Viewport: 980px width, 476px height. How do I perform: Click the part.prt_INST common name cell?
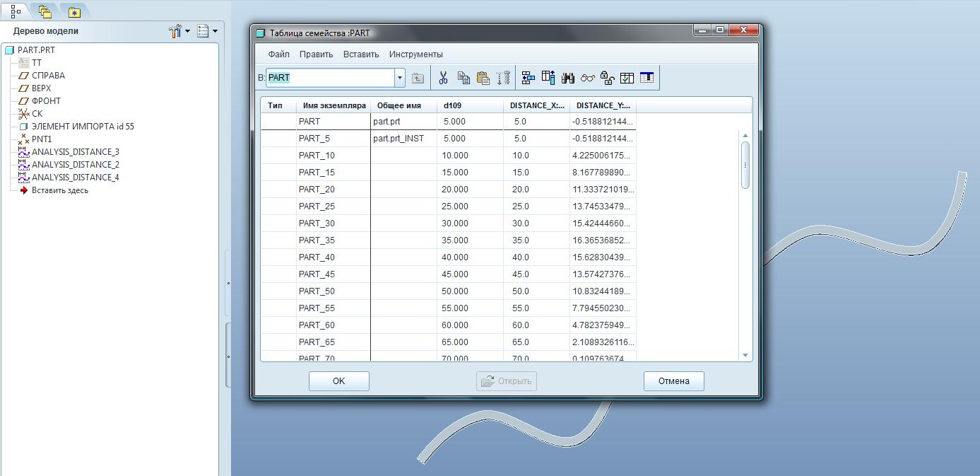403,139
